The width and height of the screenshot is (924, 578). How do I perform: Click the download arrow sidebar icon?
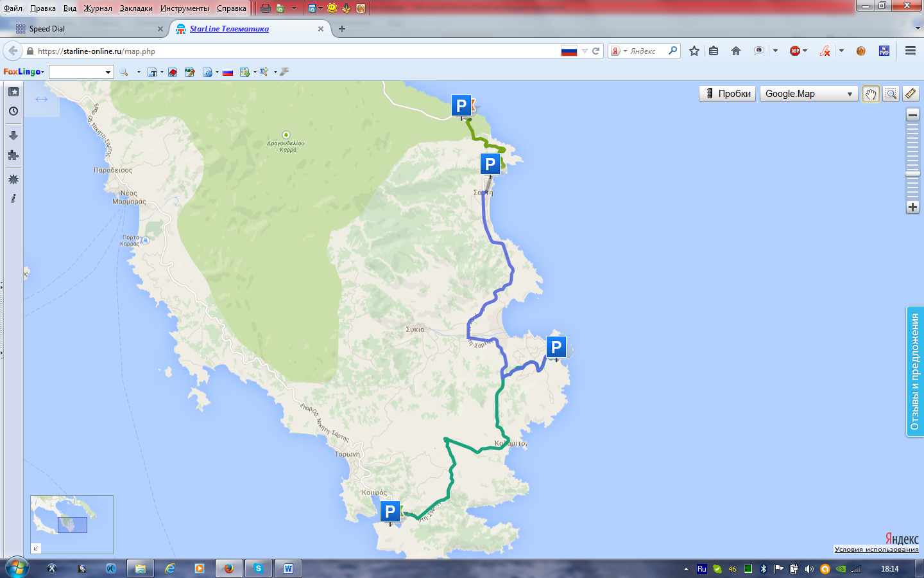13,136
